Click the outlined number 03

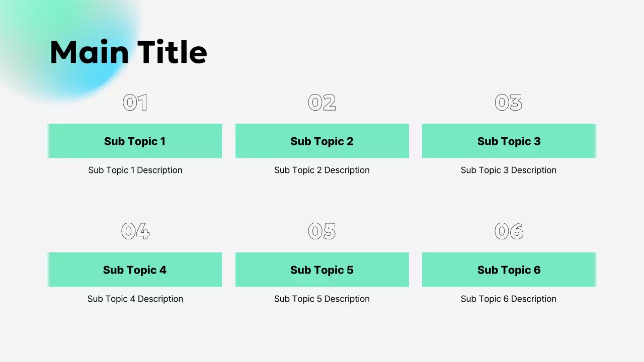point(509,103)
